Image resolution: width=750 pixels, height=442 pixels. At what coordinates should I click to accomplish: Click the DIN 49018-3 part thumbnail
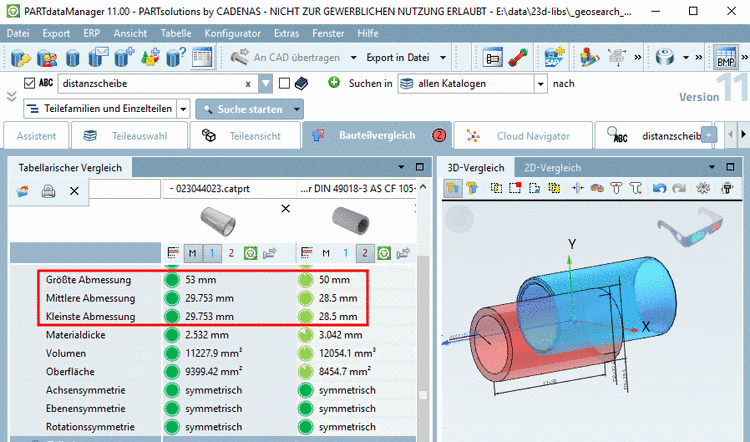click(351, 221)
